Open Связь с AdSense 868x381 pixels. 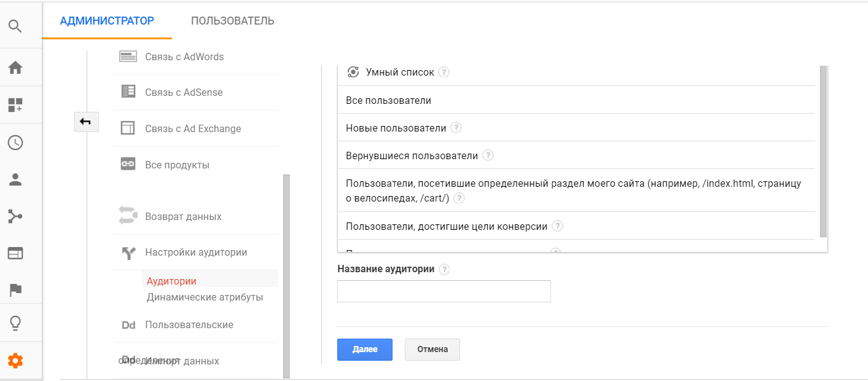(184, 92)
